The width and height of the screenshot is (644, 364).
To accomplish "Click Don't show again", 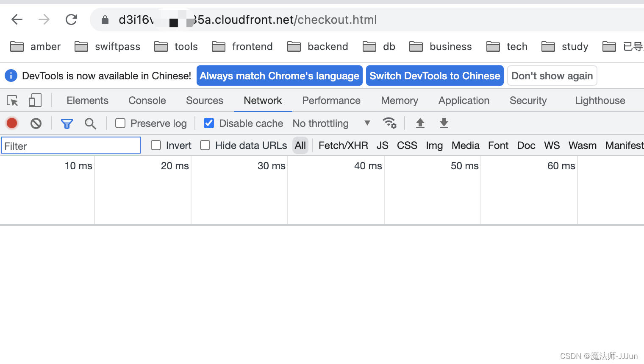I will click(552, 76).
